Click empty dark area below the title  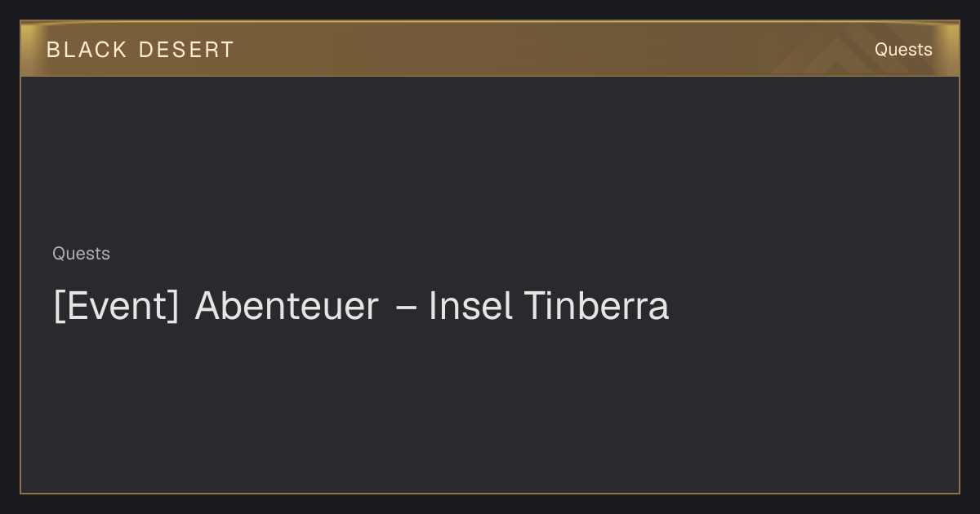490,408
